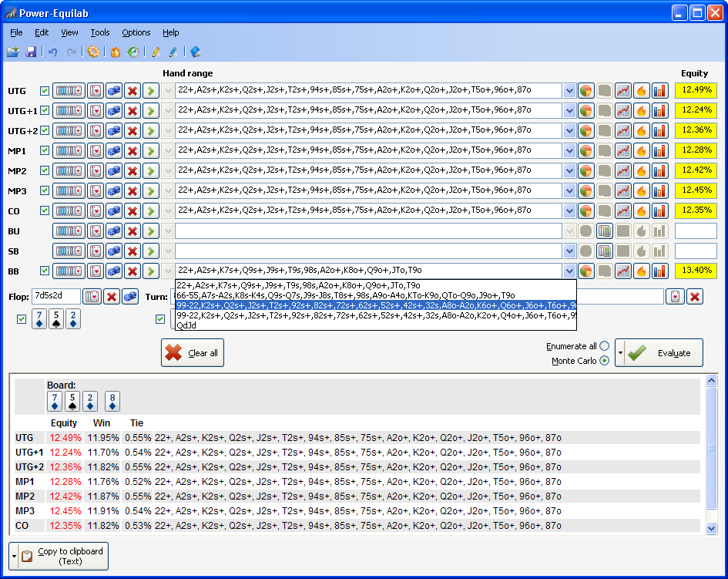Screen dimensions: 728x579
Task: Open the card selector for the BB row
Action: point(69,271)
